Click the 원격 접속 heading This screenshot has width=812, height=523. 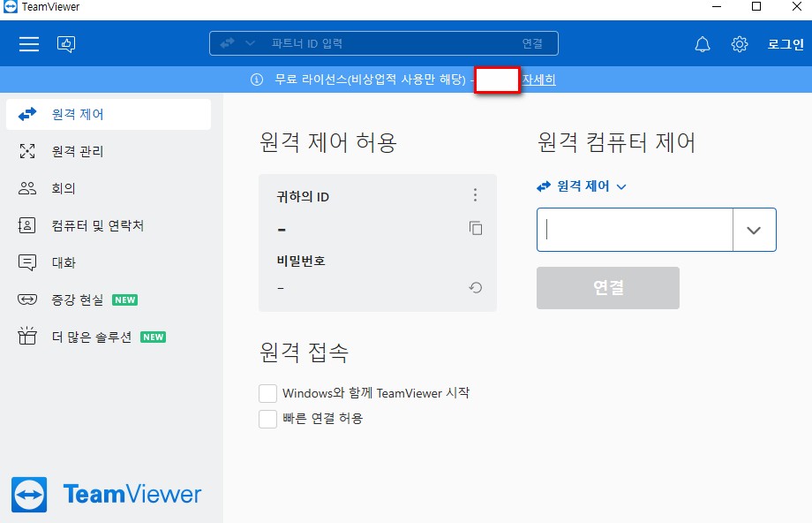point(304,352)
